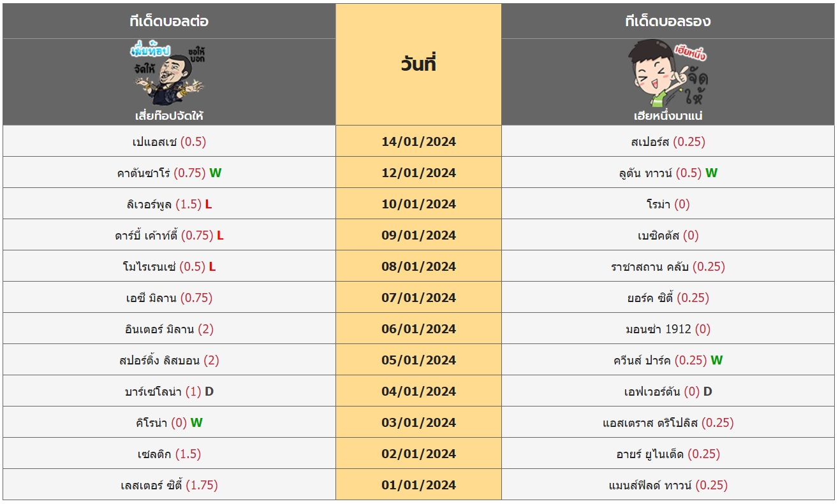838x504 pixels.
Task: Click the เอซี มิลาน (0.75) entry
Action: [169, 298]
